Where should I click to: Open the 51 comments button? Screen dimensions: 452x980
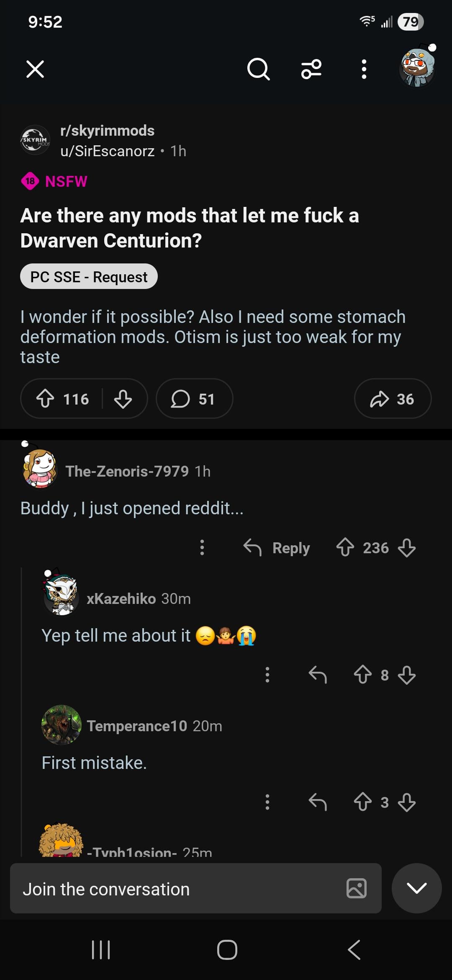tap(194, 399)
